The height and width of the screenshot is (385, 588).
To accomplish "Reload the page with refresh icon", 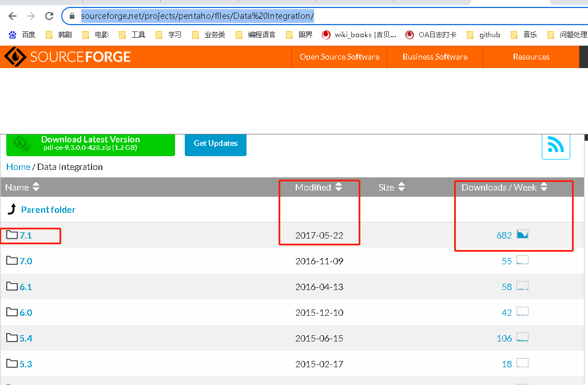I will click(49, 16).
